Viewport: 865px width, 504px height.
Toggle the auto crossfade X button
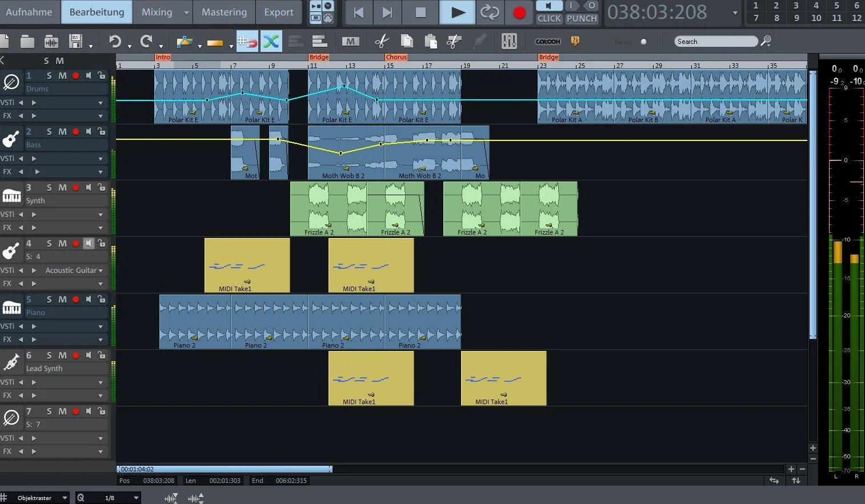coord(271,41)
